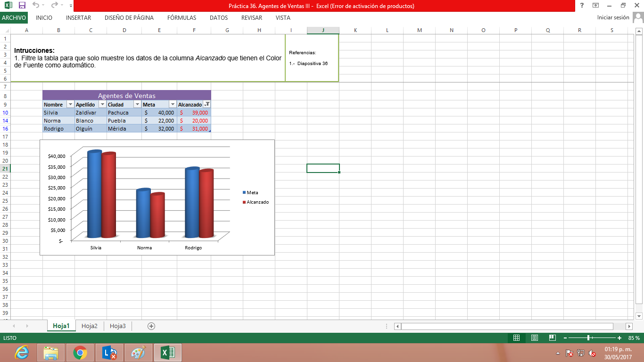Switch to the DATOS ribbon tab

219,18
